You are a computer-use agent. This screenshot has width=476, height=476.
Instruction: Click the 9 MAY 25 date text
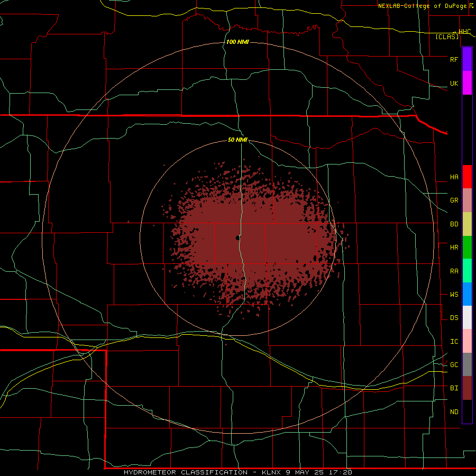coord(305,472)
